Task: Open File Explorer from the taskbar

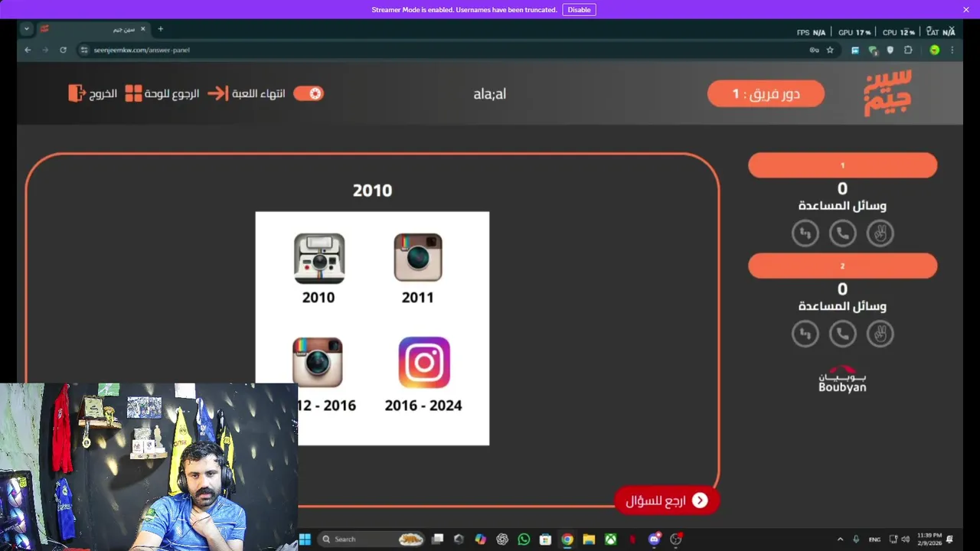Action: tap(589, 539)
